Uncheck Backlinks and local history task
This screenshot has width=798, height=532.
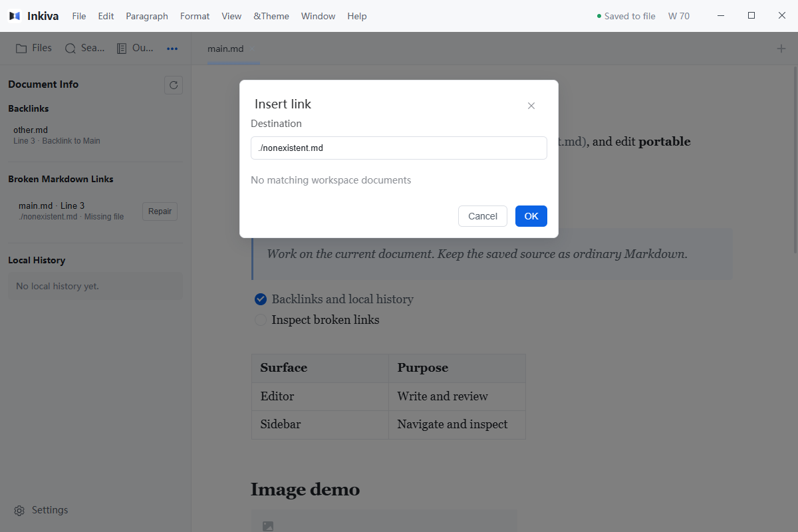(261, 299)
